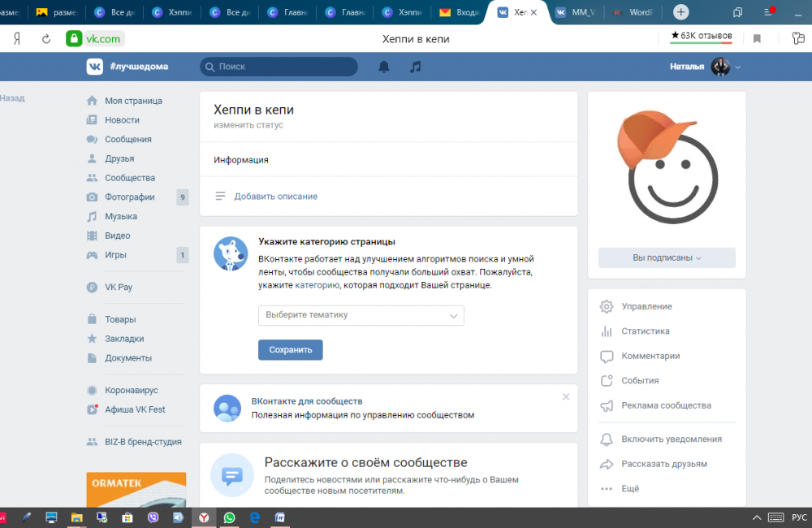
Task: Open WhatsApp from the taskbar
Action: tap(229, 517)
